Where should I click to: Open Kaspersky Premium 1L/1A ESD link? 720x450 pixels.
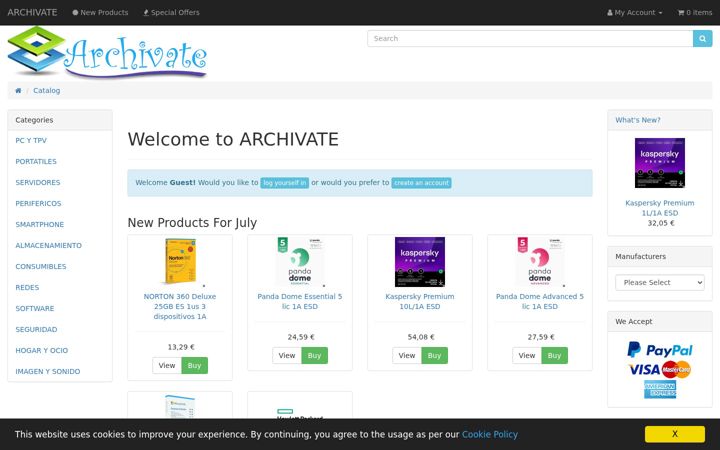pyautogui.click(x=660, y=208)
